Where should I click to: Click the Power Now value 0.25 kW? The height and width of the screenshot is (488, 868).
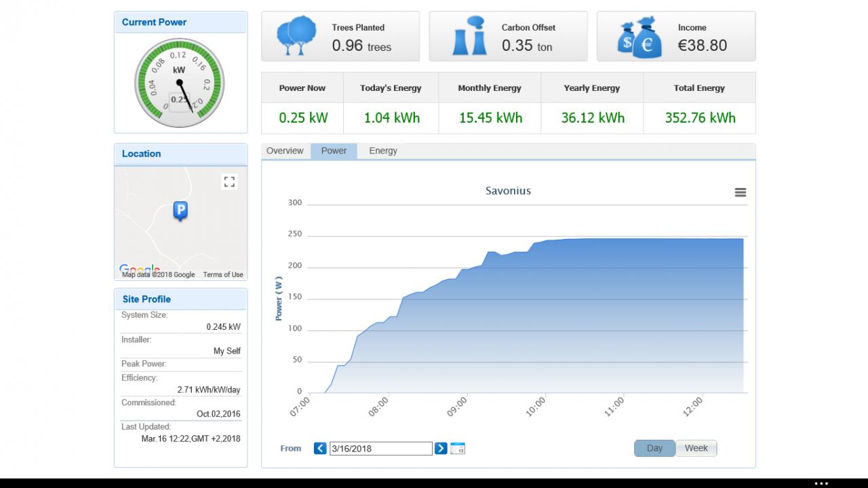tap(303, 117)
